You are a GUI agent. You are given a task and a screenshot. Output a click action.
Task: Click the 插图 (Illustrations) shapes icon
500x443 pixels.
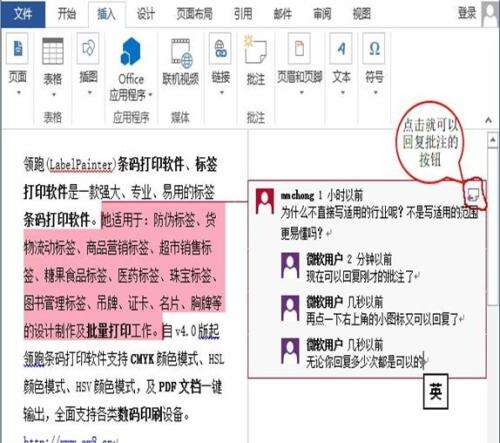coord(88,49)
